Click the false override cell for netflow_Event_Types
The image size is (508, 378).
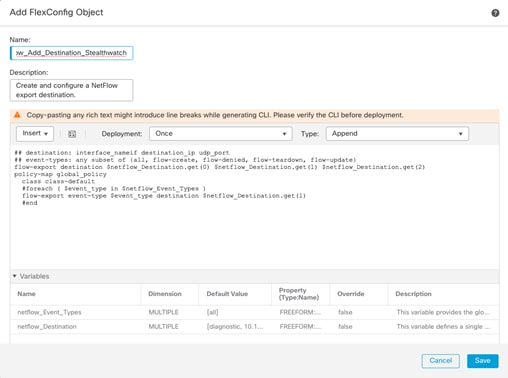[345, 312]
